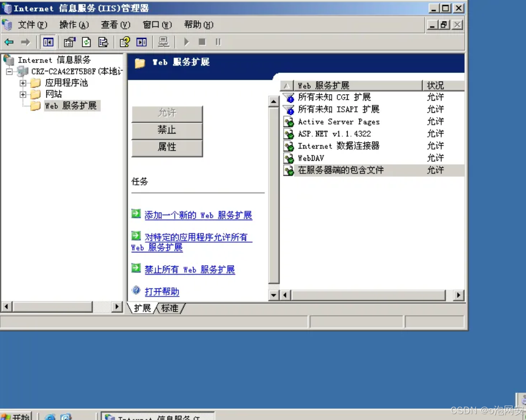Click the icon for the ASP.NET v1.1.4322 extension
This screenshot has width=526, height=420.
[x=289, y=134]
